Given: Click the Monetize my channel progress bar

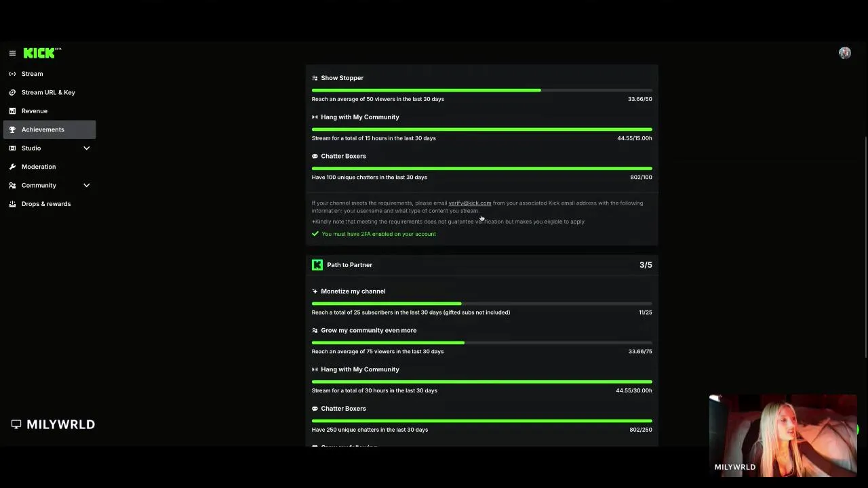Looking at the screenshot, I should pos(481,304).
